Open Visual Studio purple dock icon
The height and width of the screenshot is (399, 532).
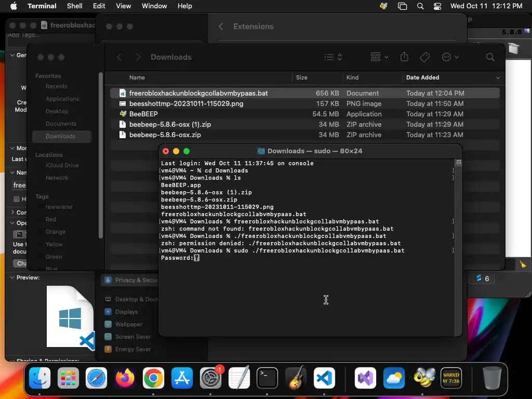tap(365, 378)
